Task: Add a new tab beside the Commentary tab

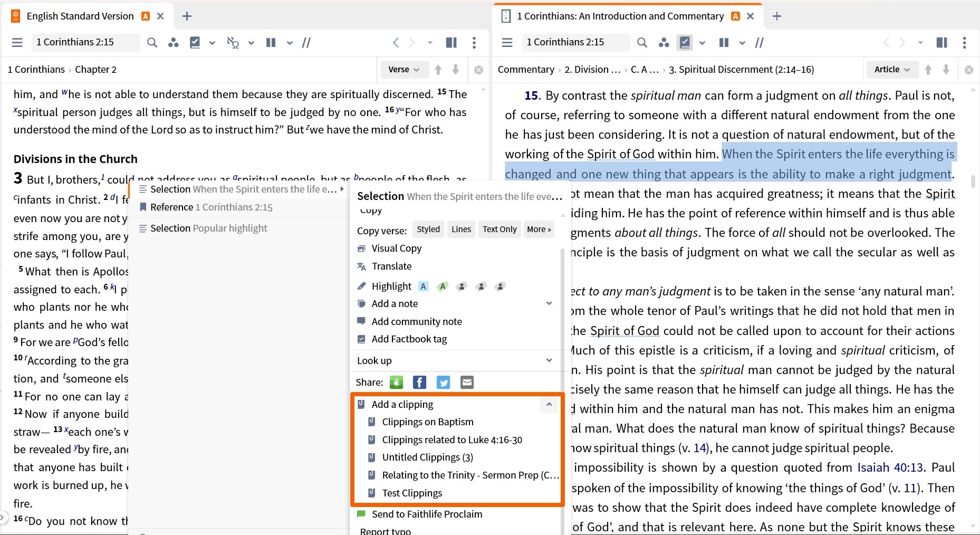Action: [777, 16]
